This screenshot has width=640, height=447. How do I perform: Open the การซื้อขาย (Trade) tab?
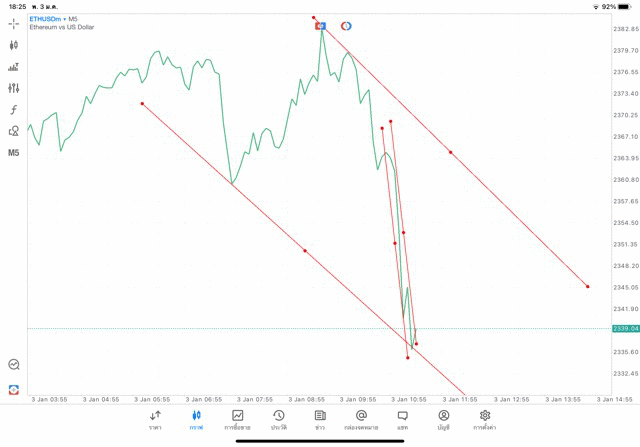(x=238, y=419)
